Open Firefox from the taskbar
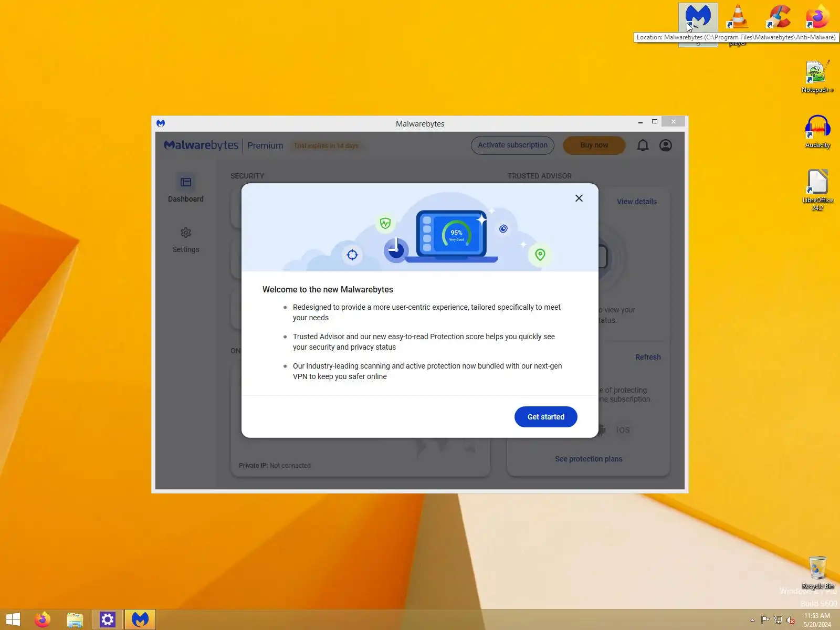This screenshot has height=630, width=840. [43, 619]
